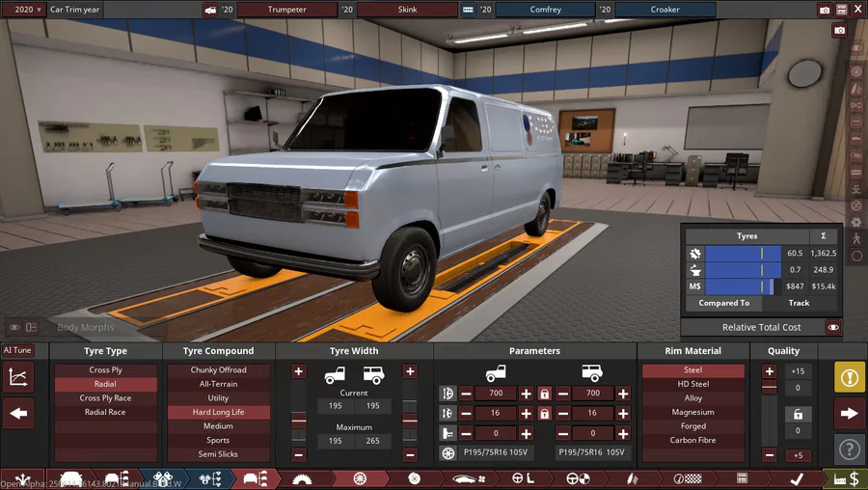The image size is (868, 490).
Task: Toggle the eye next to Relative Total Cost
Action: point(833,327)
